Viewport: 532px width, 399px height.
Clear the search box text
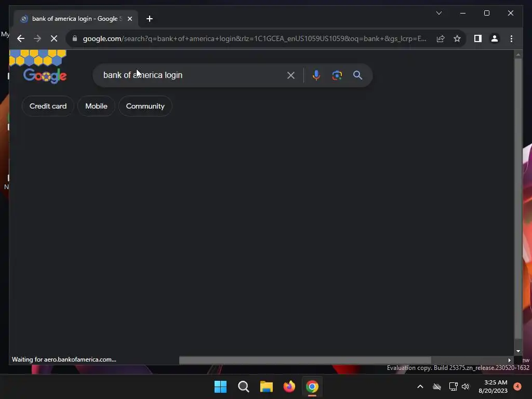291,75
